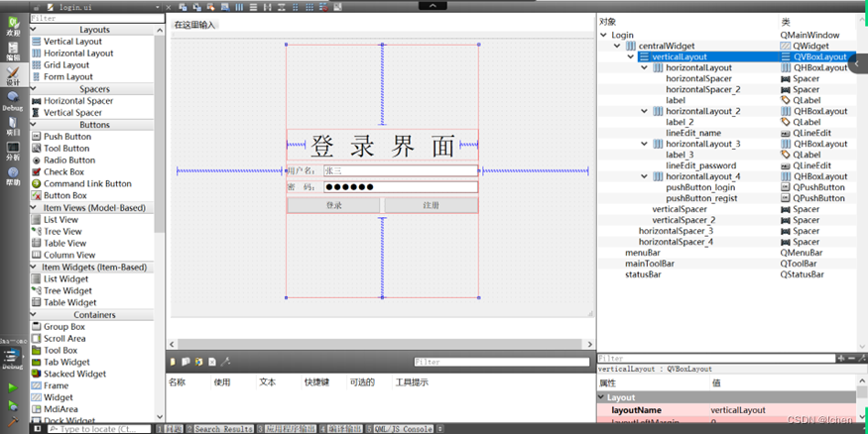
Task: Select the Edit Buddies toolbar icon
Action: (x=211, y=7)
